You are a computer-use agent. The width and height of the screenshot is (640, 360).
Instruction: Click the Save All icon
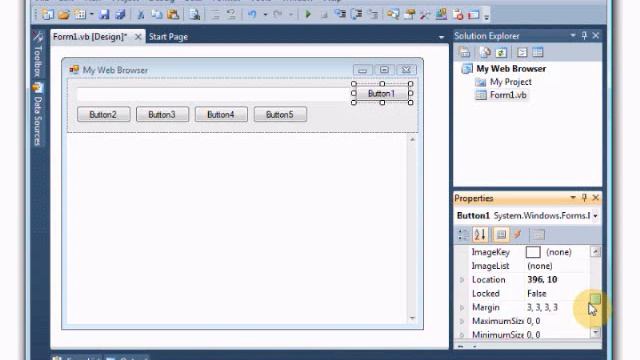pyautogui.click(x=120, y=15)
